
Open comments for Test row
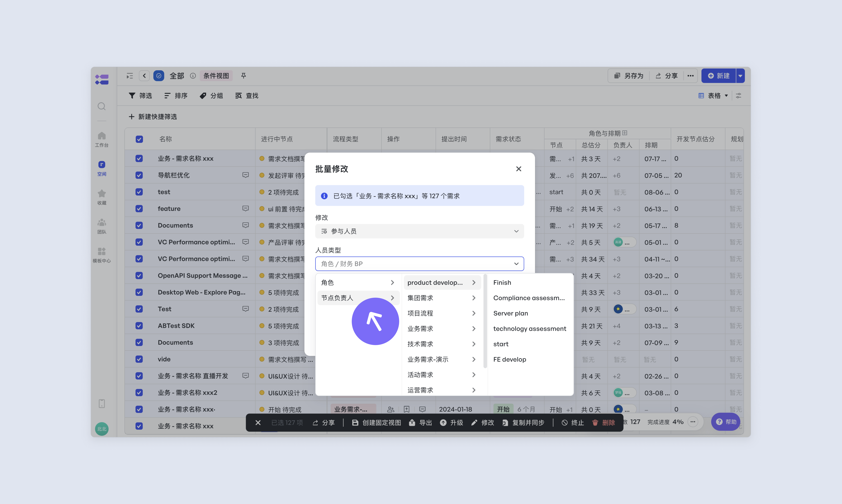245,309
